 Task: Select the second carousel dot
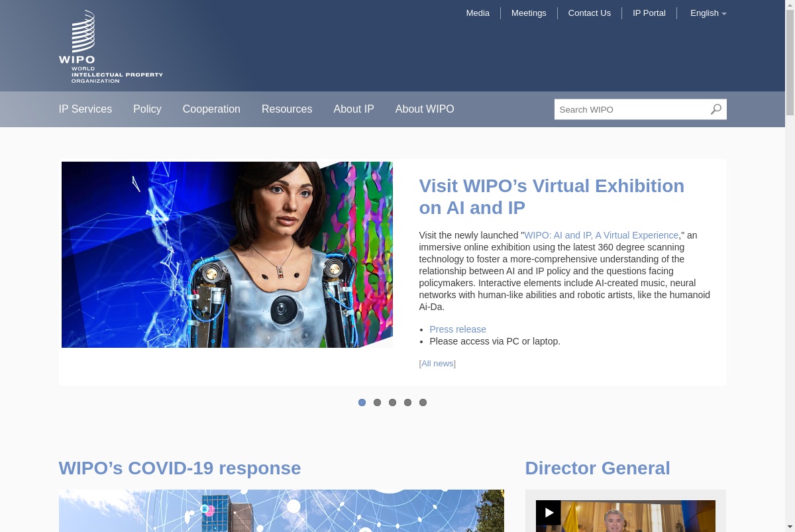pyautogui.click(x=377, y=402)
